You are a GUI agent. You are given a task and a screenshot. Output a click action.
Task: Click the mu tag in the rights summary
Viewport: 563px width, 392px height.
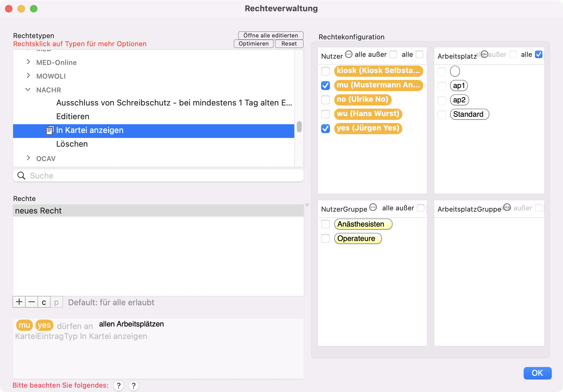click(x=24, y=325)
